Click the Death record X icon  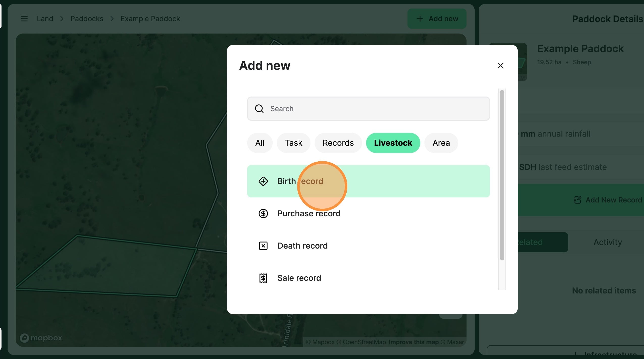(263, 246)
